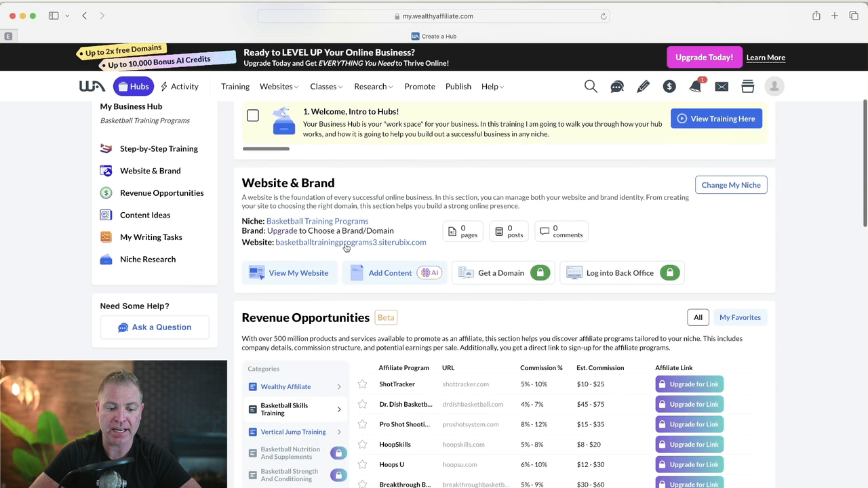Viewport: 868px width, 488px height.
Task: Click the Wealthy Affiliate logo
Action: click(92, 86)
